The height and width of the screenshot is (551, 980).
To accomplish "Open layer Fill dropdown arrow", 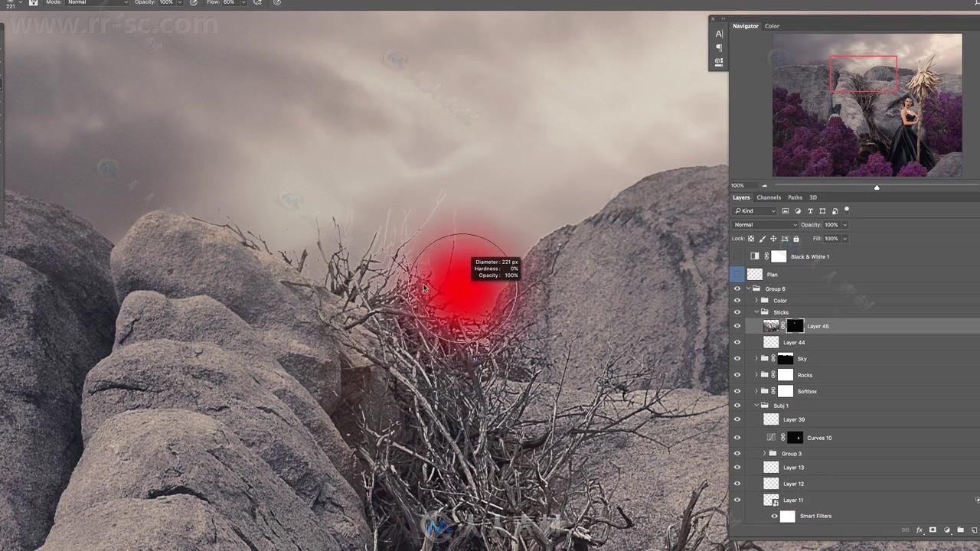I will coord(844,238).
